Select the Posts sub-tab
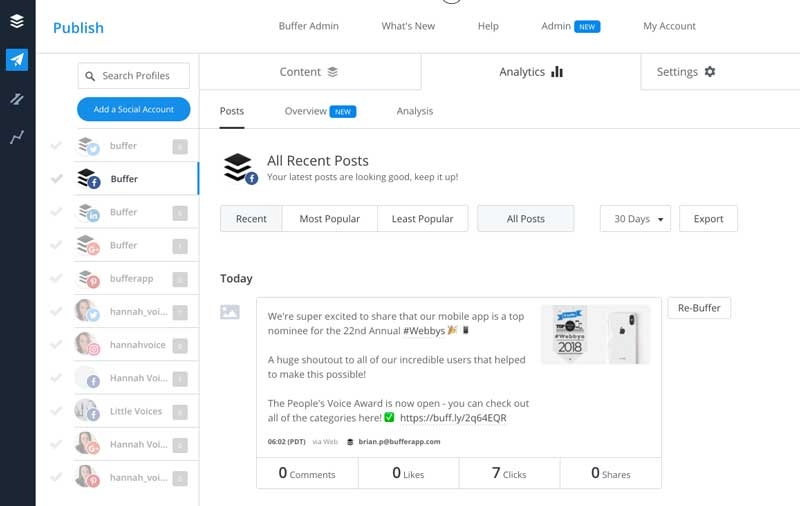 (232, 111)
